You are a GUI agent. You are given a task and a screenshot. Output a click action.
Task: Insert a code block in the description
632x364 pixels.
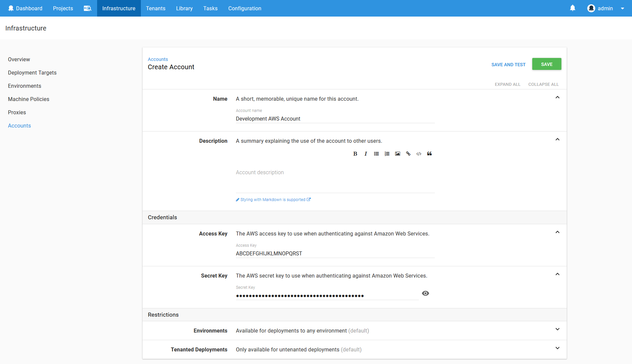[419, 153]
